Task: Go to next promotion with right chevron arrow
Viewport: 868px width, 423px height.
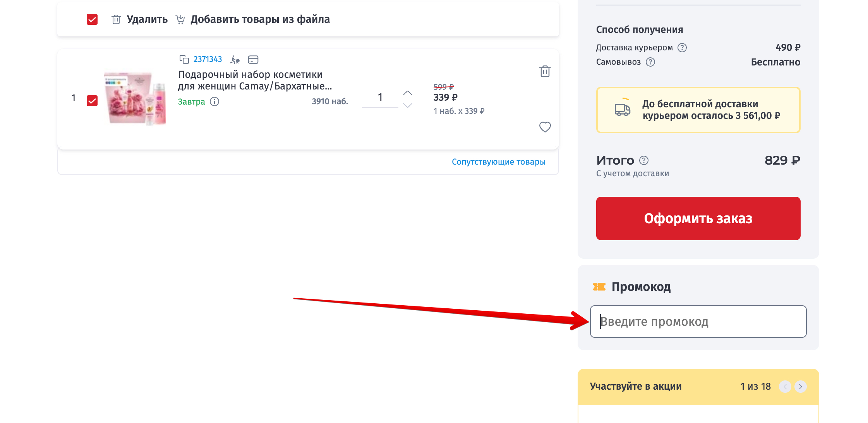Action: click(800, 386)
